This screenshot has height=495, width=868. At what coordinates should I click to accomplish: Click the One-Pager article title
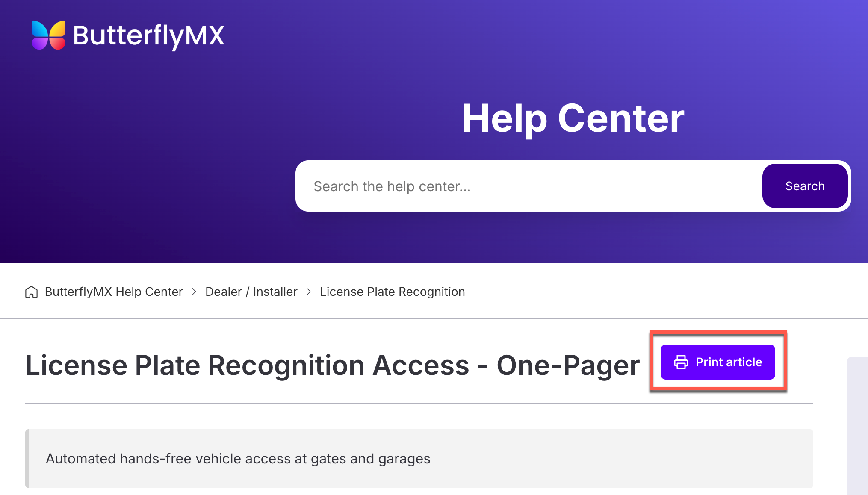[333, 365]
